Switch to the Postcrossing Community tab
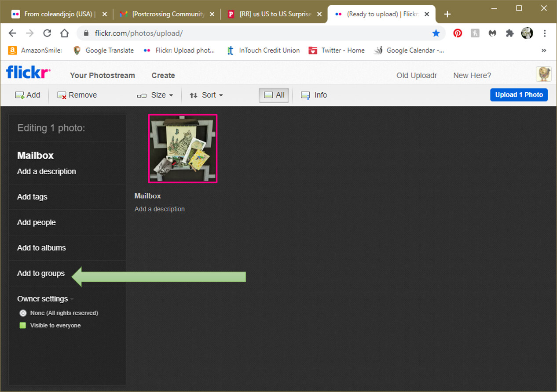 coord(167,14)
